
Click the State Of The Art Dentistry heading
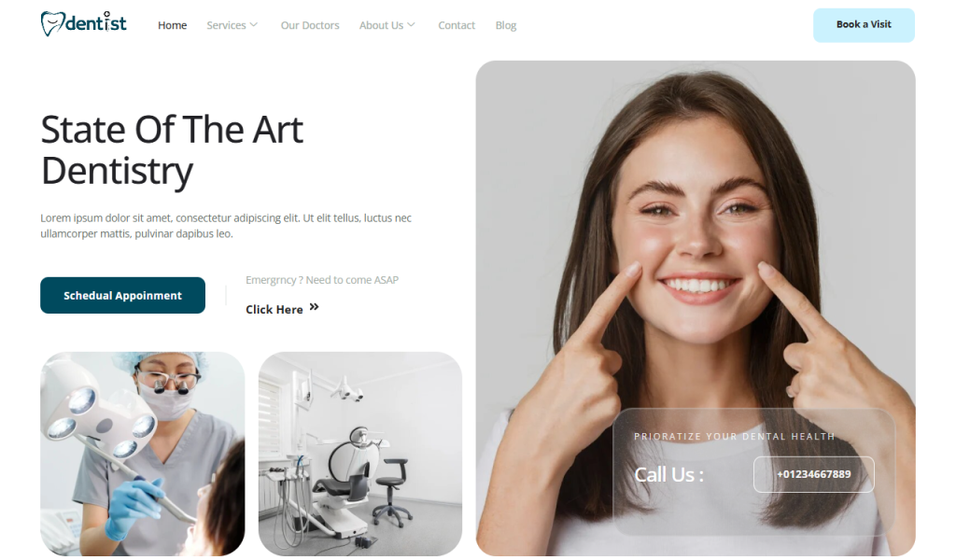[x=172, y=150]
